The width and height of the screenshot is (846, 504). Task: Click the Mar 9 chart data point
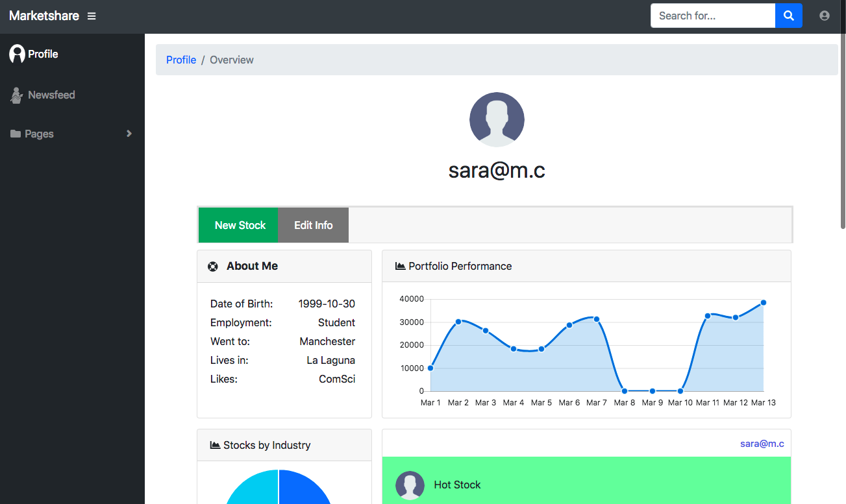pyautogui.click(x=653, y=391)
